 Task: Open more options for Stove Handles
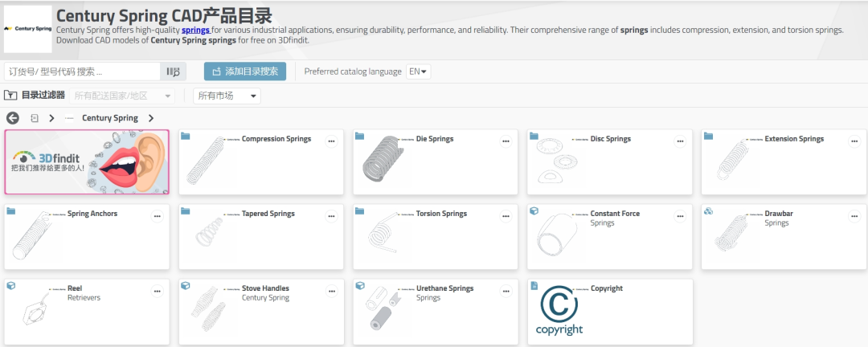332,291
